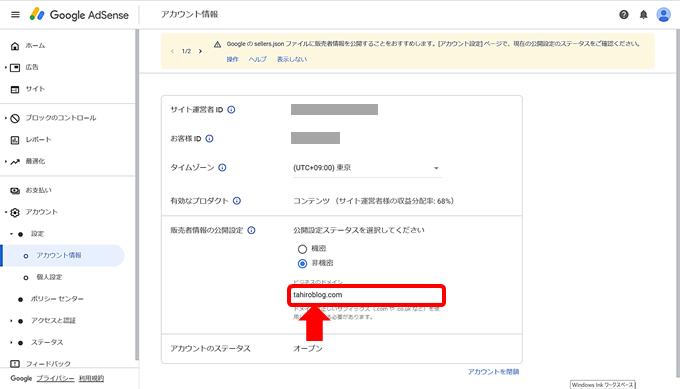Image resolution: width=680 pixels, height=389 pixels.
Task: Click info icon next to サイト運営者 ID
Action: click(x=231, y=110)
